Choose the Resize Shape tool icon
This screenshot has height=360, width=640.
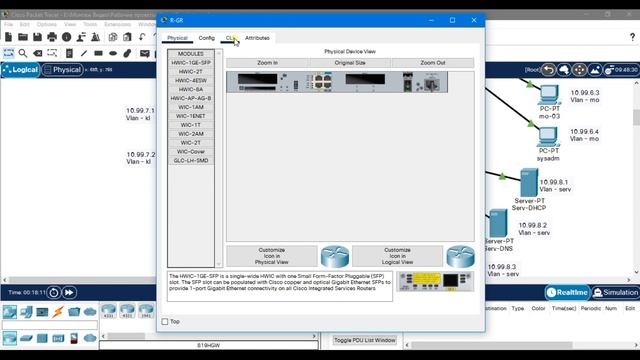click(x=52, y=53)
